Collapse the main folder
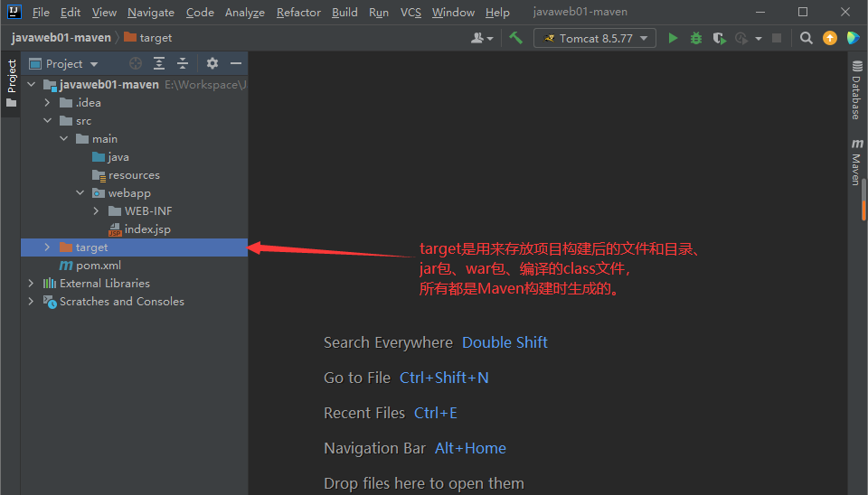 (x=63, y=139)
